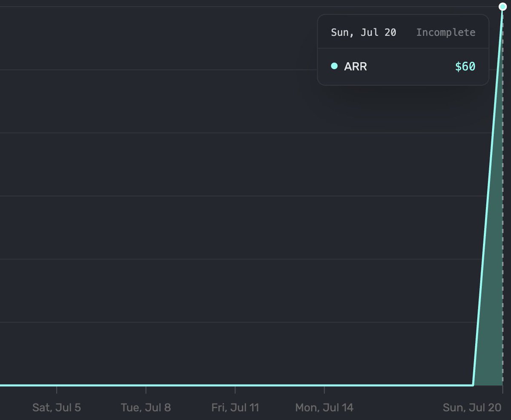Select the Mon, Jul 14 axis label
The image size is (511, 420).
pyautogui.click(x=324, y=407)
